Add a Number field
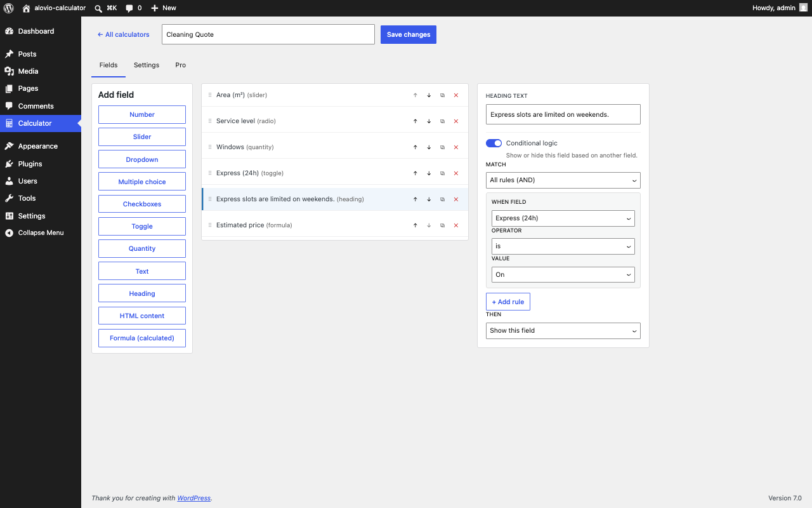Viewport: 812px width, 508px height. click(142, 114)
